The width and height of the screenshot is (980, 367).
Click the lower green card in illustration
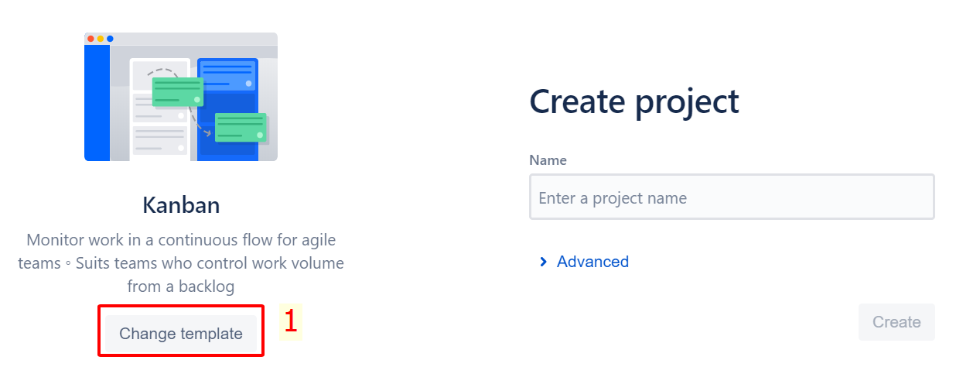tap(240, 127)
